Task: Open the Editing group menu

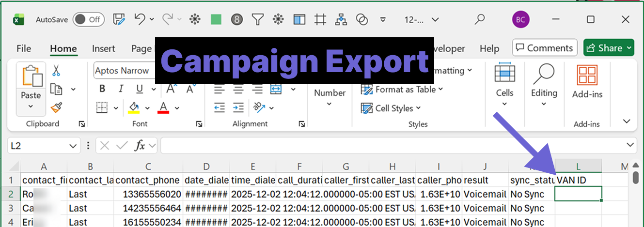Action: click(544, 85)
